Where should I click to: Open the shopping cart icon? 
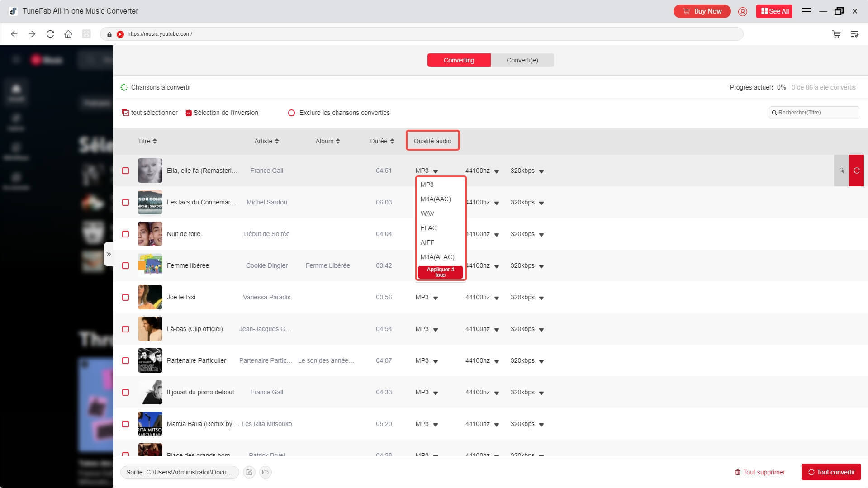[836, 34]
